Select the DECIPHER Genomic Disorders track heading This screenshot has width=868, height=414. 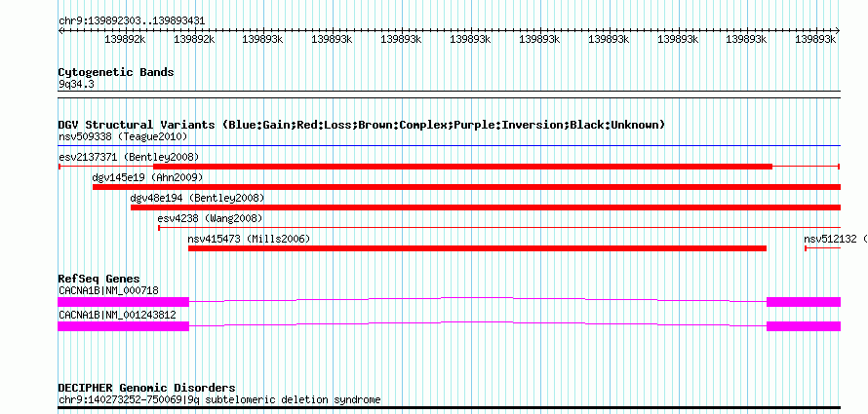(x=146, y=388)
